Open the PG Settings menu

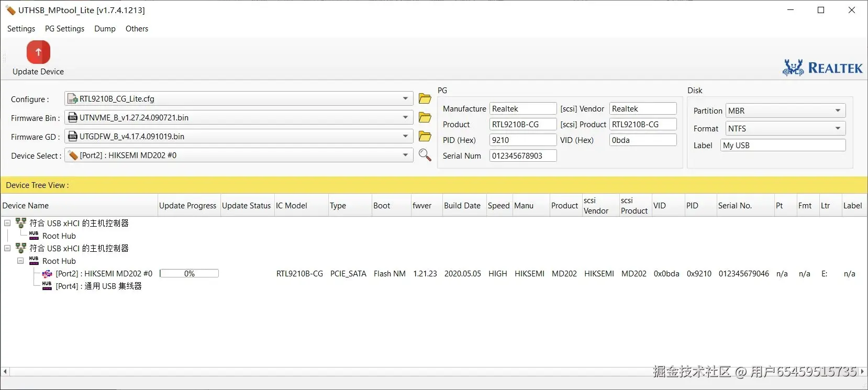64,29
